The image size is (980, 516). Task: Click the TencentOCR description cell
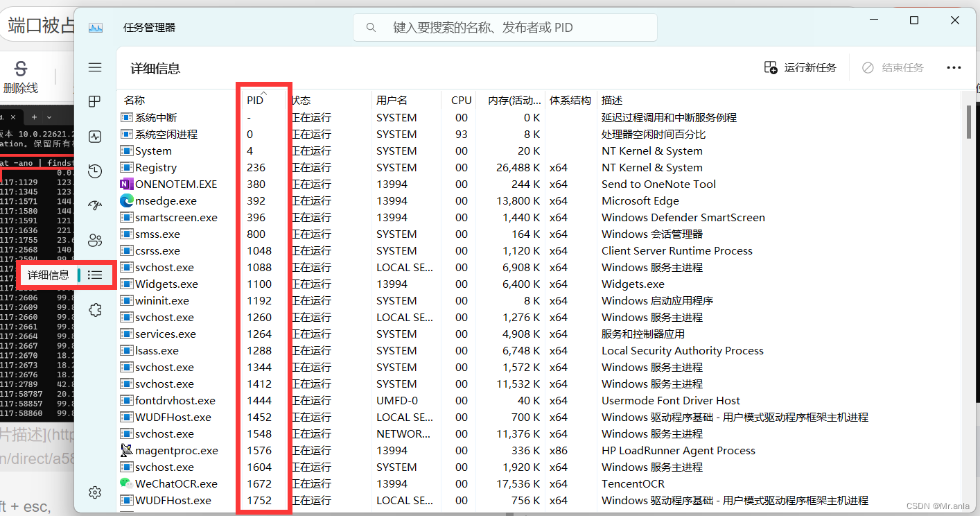tap(633, 483)
